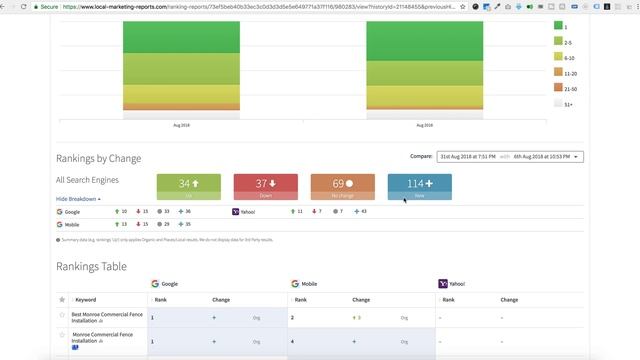This screenshot has height=360, width=640.
Task: Click Google's red down arrow count 15
Action: click(142, 211)
